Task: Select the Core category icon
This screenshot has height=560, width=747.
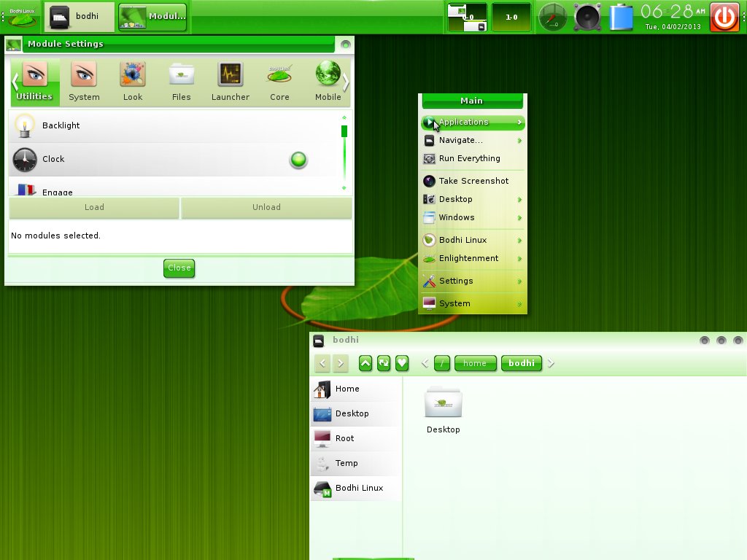Action: [x=279, y=82]
